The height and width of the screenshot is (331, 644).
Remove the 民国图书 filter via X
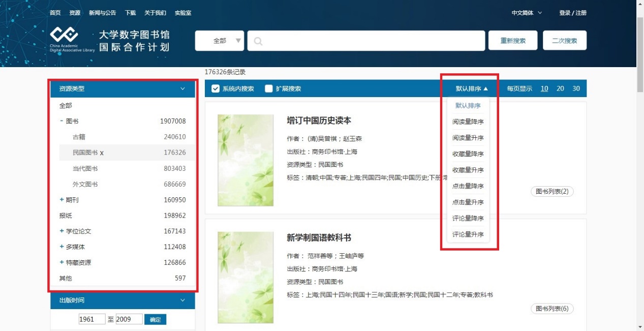[x=102, y=153]
